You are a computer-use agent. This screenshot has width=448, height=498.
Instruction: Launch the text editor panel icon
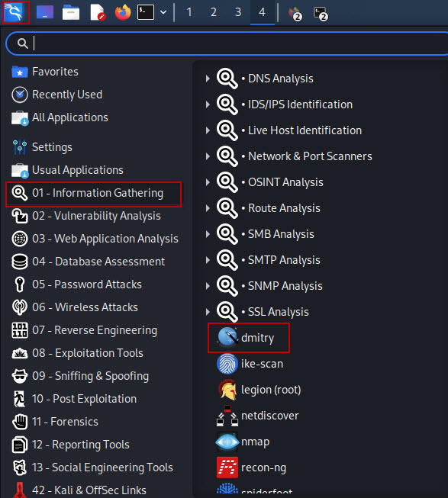tap(98, 13)
